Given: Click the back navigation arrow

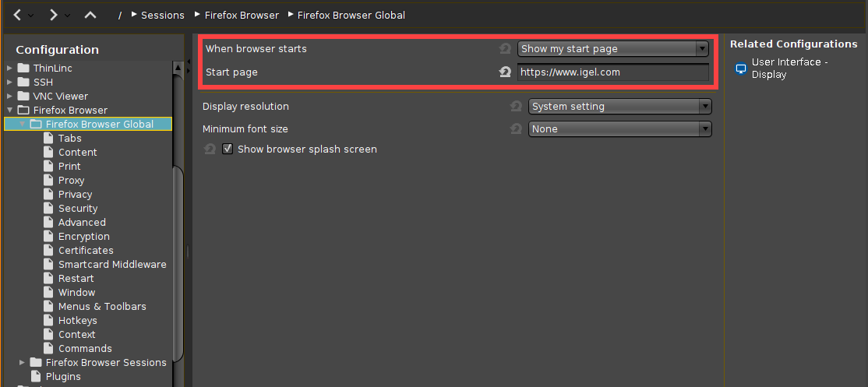Looking at the screenshot, I should (18, 15).
